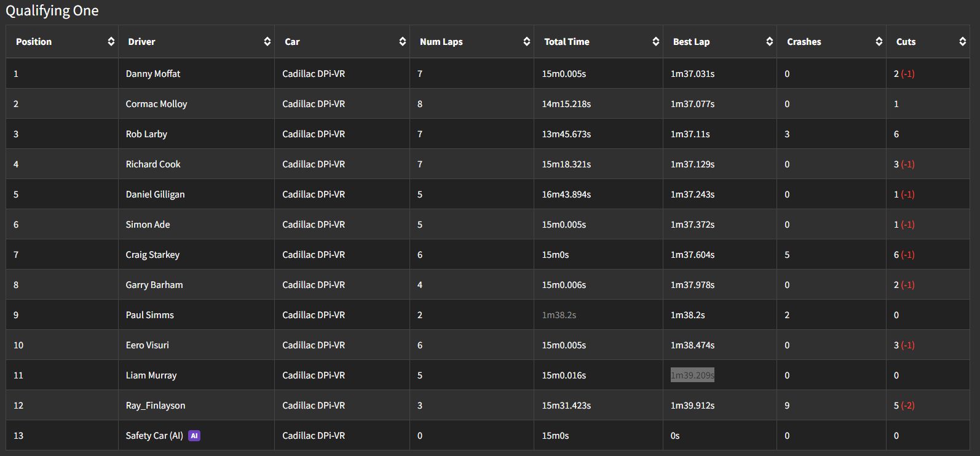Sort by Crashes using its arrows icon
This screenshot has height=456, width=980.
(x=879, y=42)
